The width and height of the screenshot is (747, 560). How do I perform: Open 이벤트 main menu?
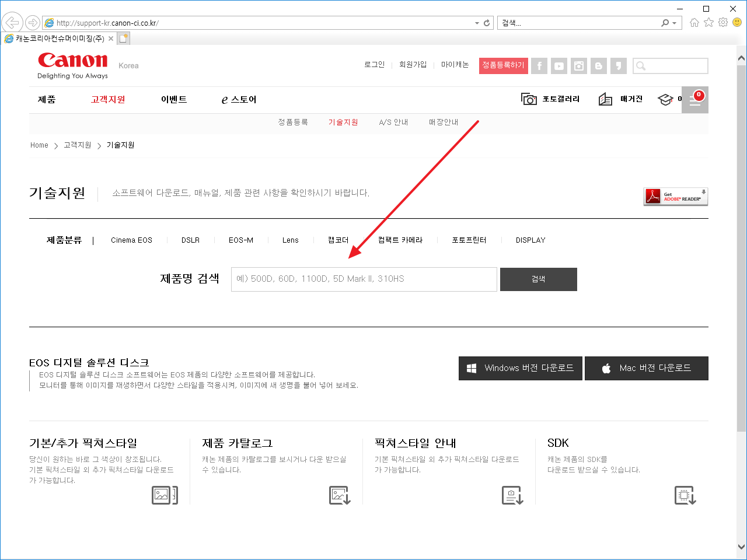point(174,100)
